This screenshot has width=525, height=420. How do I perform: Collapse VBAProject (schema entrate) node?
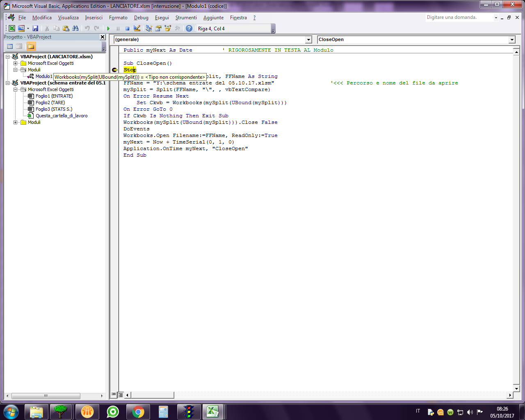(8, 83)
